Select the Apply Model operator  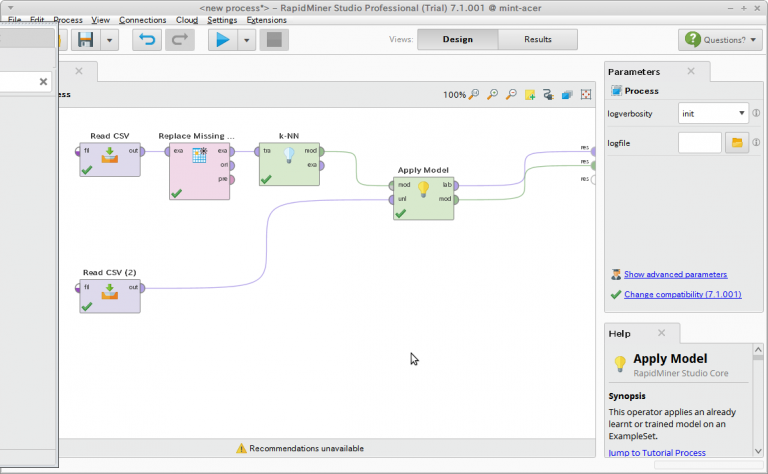coord(423,198)
